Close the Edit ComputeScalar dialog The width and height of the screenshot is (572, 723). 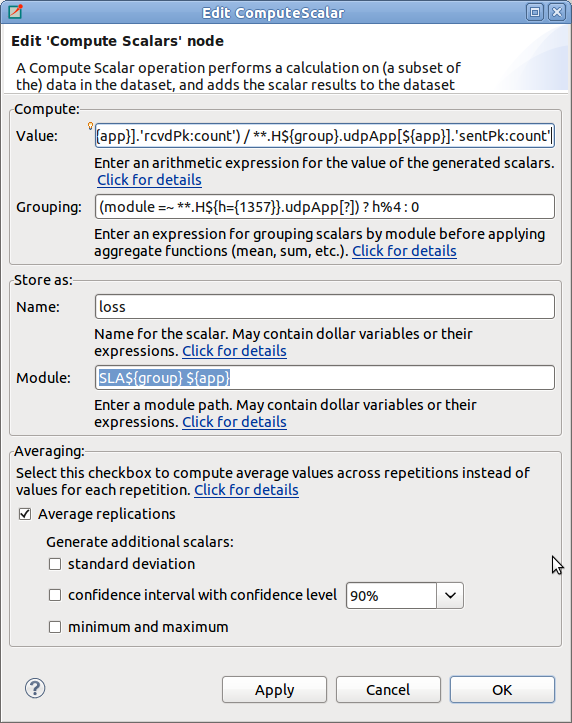557,12
